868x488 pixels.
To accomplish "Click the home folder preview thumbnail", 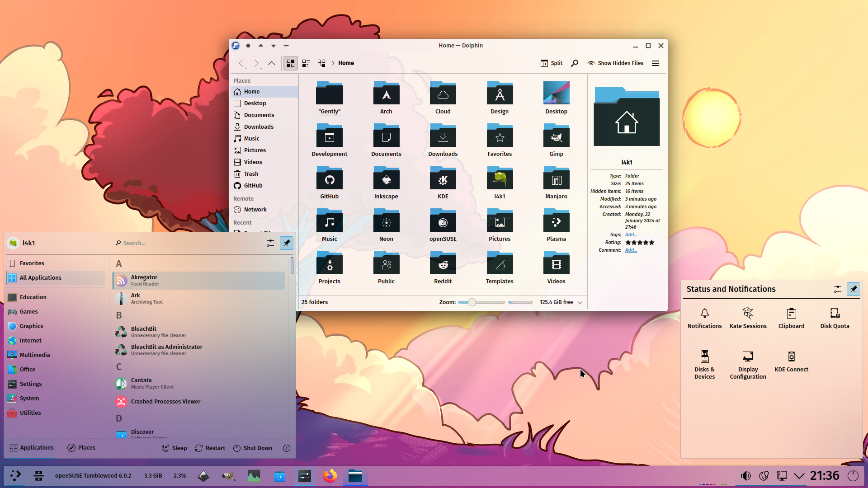I will coord(627,117).
